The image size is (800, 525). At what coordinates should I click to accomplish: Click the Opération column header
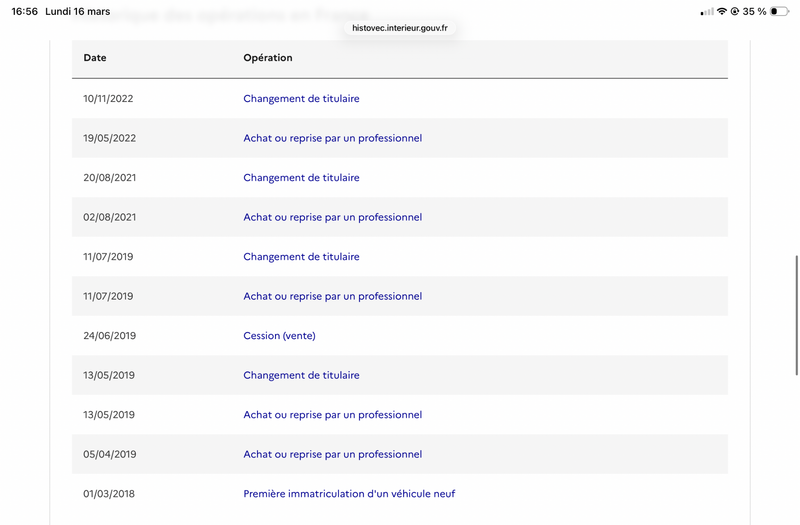pyautogui.click(x=268, y=58)
